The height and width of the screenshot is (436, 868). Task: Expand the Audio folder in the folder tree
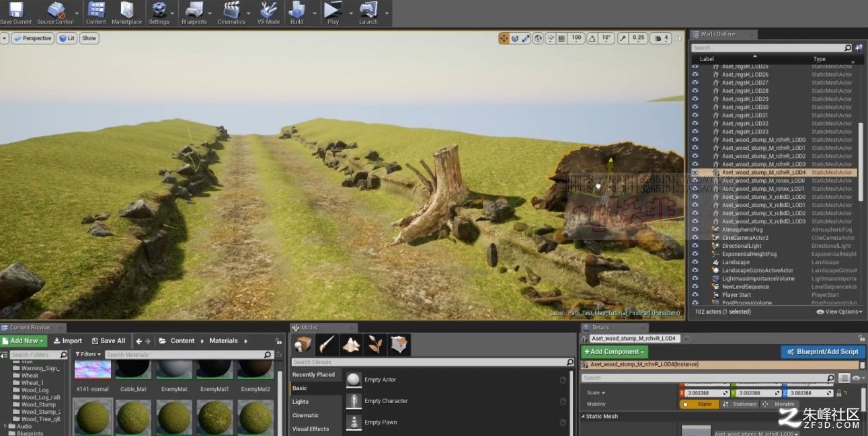click(6, 426)
